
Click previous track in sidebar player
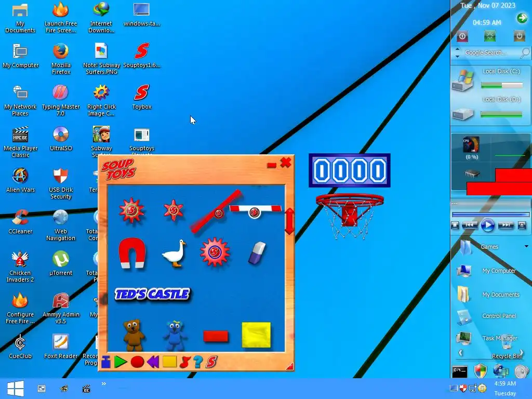(470, 225)
